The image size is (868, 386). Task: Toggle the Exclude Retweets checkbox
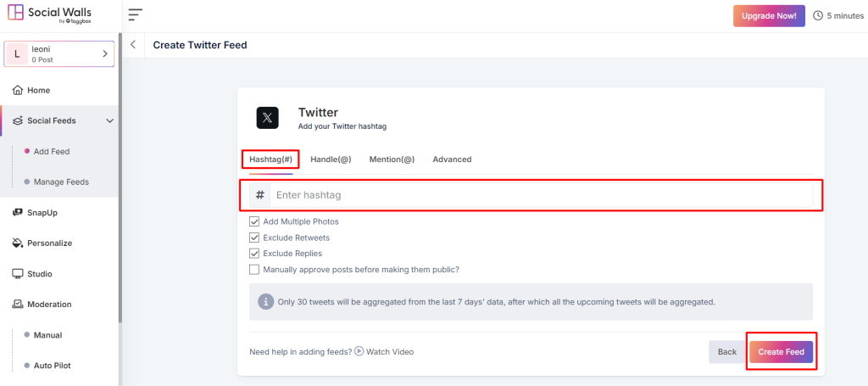(x=254, y=238)
